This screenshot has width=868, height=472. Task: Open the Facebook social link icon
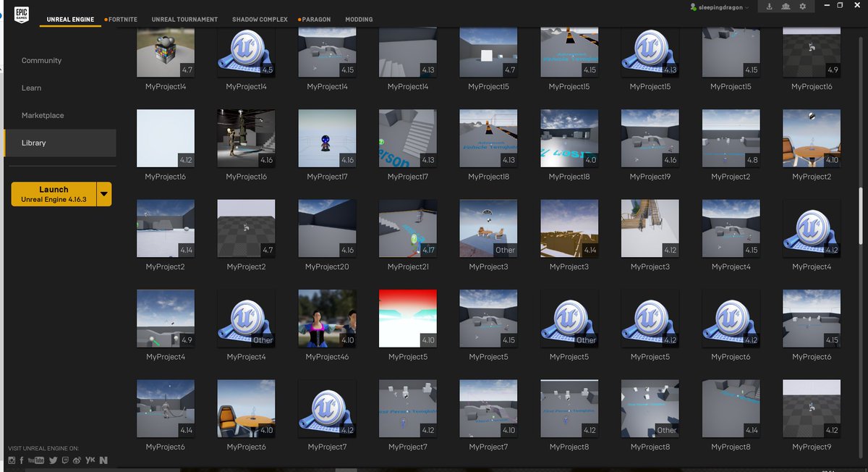[x=22, y=460]
